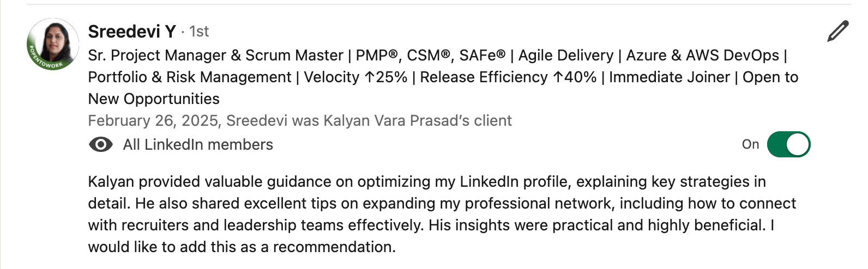Viewport: 868px width, 269px height.
Task: Click the "PMP®, CSM®, SAFe®" certifications text
Action: [x=430, y=56]
